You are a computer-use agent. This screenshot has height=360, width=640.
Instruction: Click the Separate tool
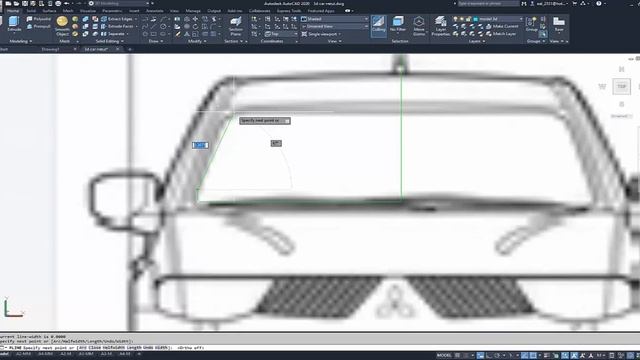113,34
